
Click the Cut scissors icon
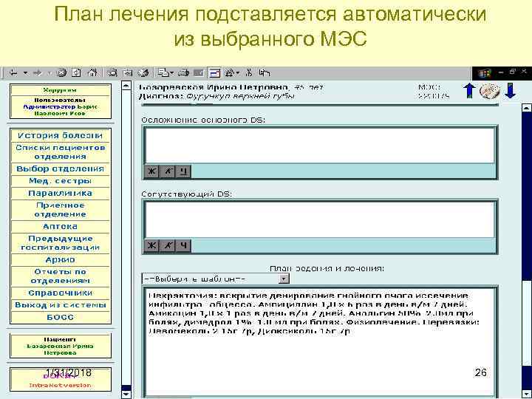249,73
